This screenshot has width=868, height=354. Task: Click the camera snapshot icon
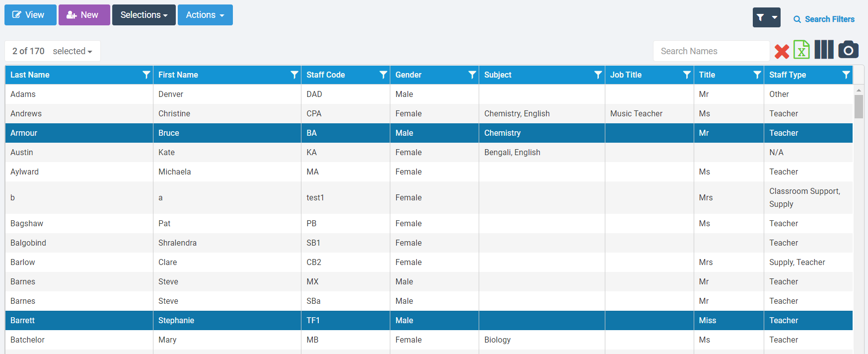pyautogui.click(x=848, y=50)
